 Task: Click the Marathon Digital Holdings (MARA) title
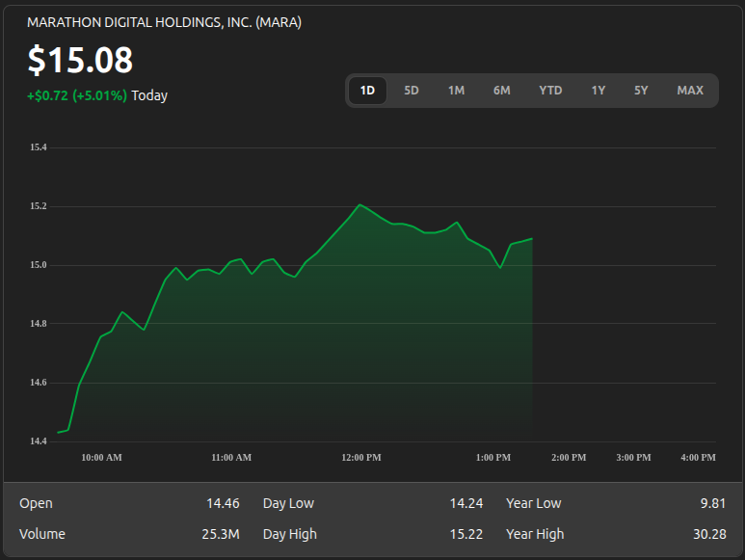[x=165, y=22]
